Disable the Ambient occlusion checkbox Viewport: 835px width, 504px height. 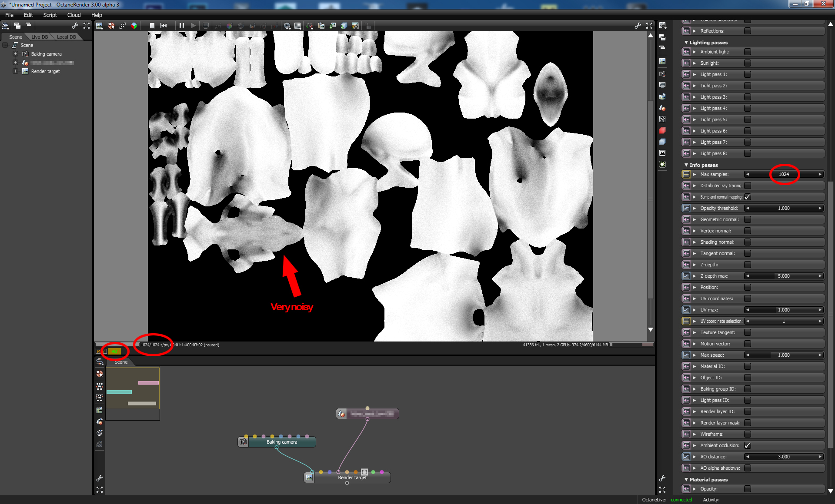[x=747, y=445]
